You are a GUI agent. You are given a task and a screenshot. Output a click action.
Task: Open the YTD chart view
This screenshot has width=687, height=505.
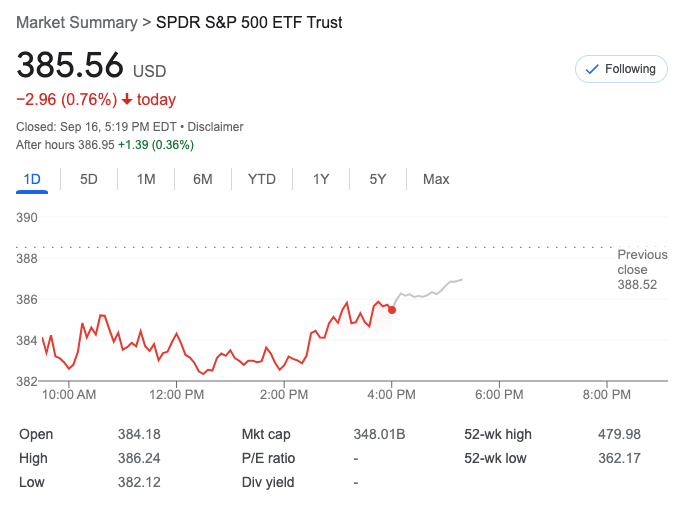pyautogui.click(x=262, y=179)
